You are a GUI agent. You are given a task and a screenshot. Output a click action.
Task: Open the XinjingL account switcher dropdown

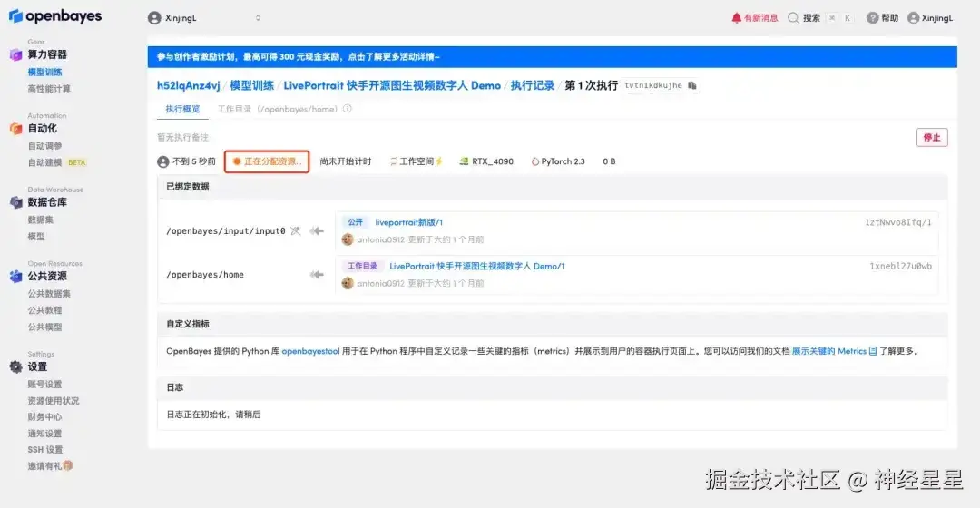204,18
